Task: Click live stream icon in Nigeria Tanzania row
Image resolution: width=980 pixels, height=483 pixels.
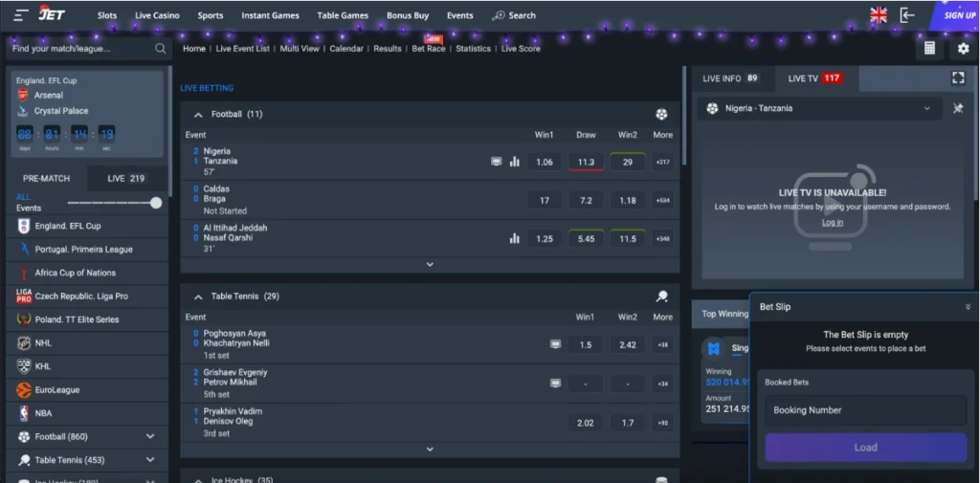Action: 497,162
